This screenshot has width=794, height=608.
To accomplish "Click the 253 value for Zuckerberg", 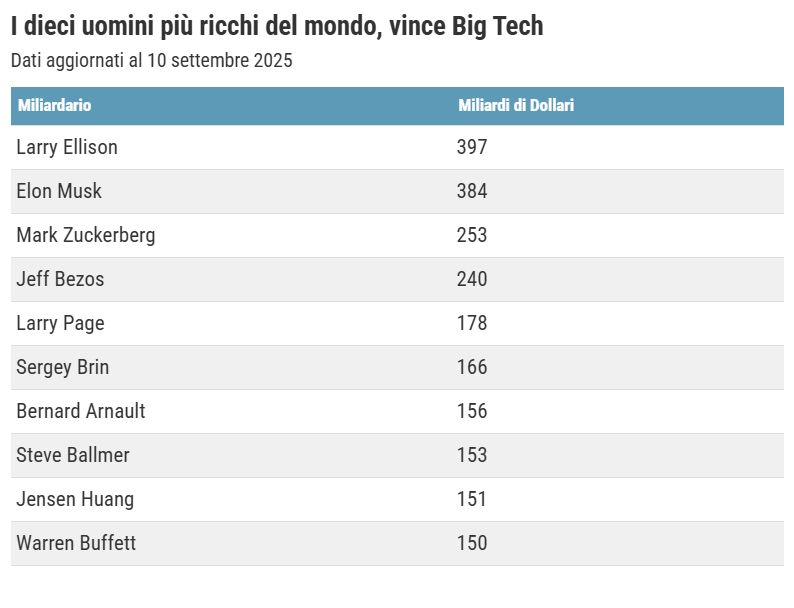I will pos(472,235).
